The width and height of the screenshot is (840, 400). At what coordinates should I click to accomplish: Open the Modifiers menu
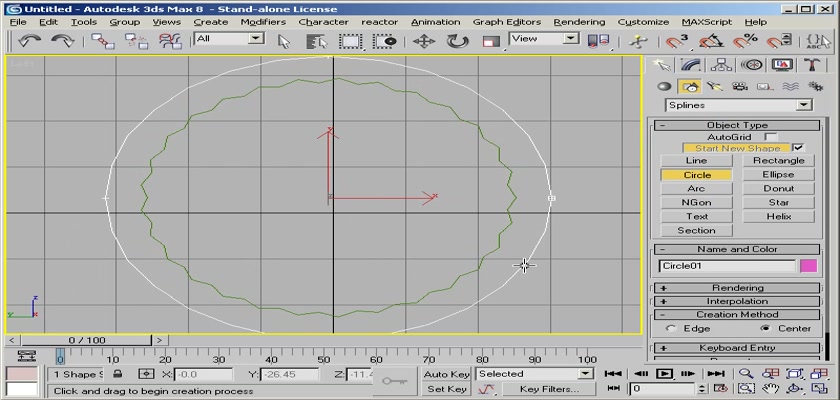pos(263,22)
